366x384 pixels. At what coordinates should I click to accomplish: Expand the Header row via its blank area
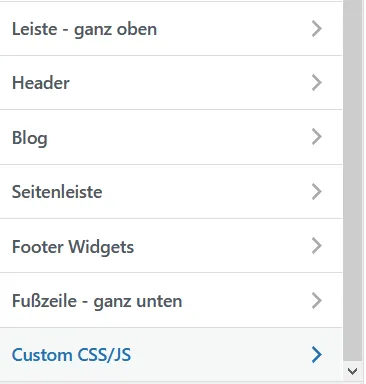[190, 83]
